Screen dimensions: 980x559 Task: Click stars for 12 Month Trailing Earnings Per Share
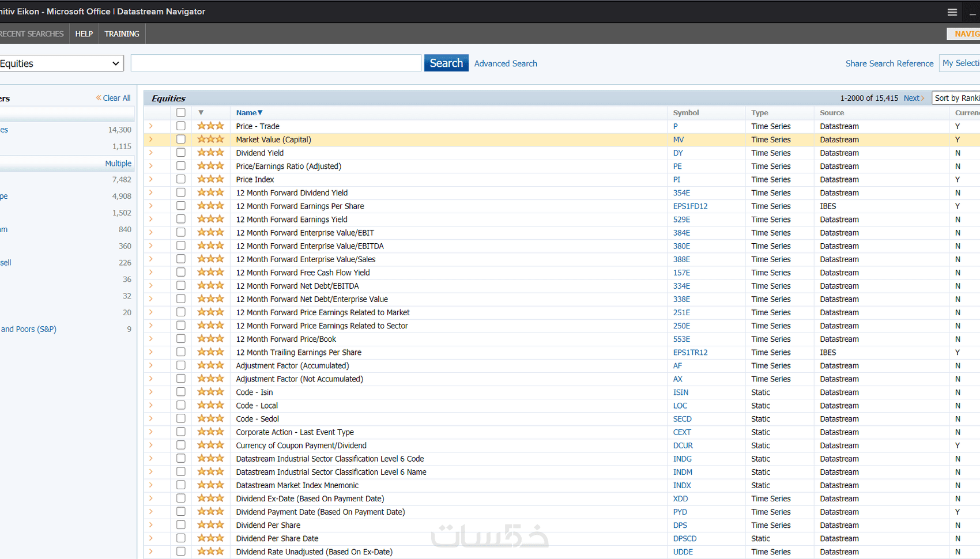click(210, 352)
